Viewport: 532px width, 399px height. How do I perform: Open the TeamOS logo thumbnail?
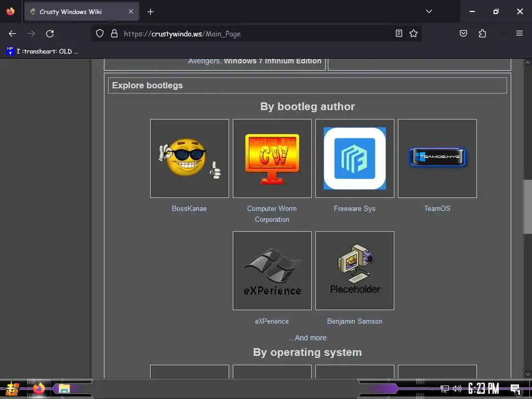tap(437, 158)
